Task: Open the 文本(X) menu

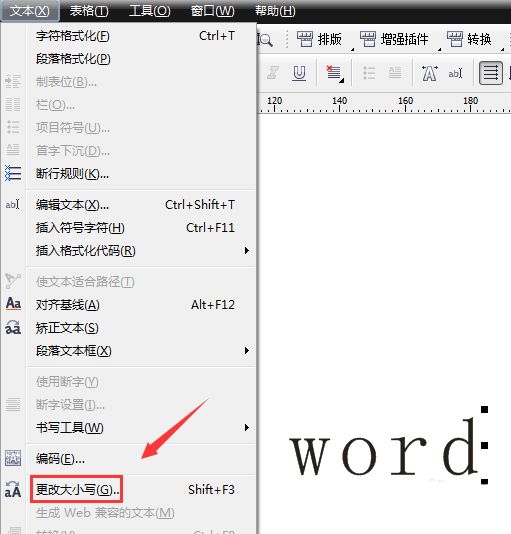Action: coord(30,11)
